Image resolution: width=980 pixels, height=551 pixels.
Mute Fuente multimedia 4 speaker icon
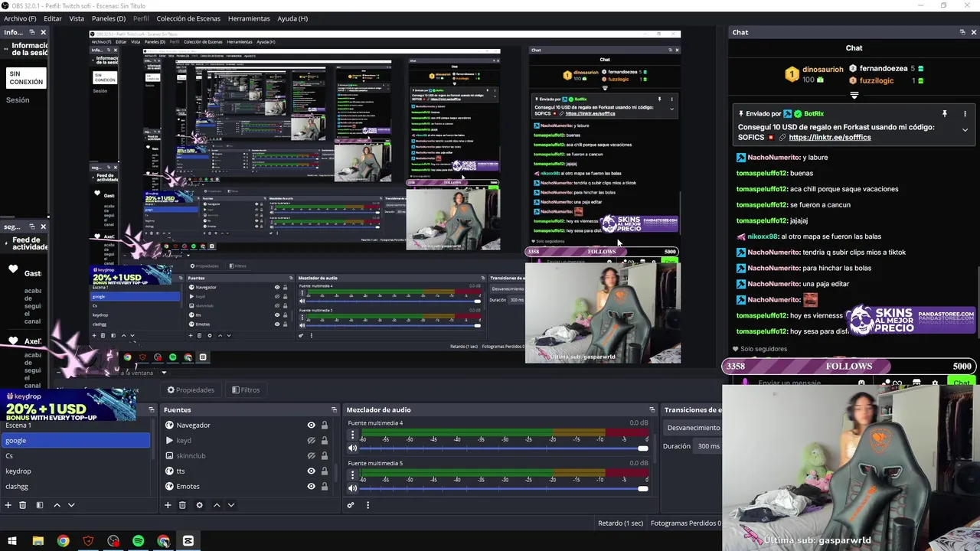coord(353,448)
